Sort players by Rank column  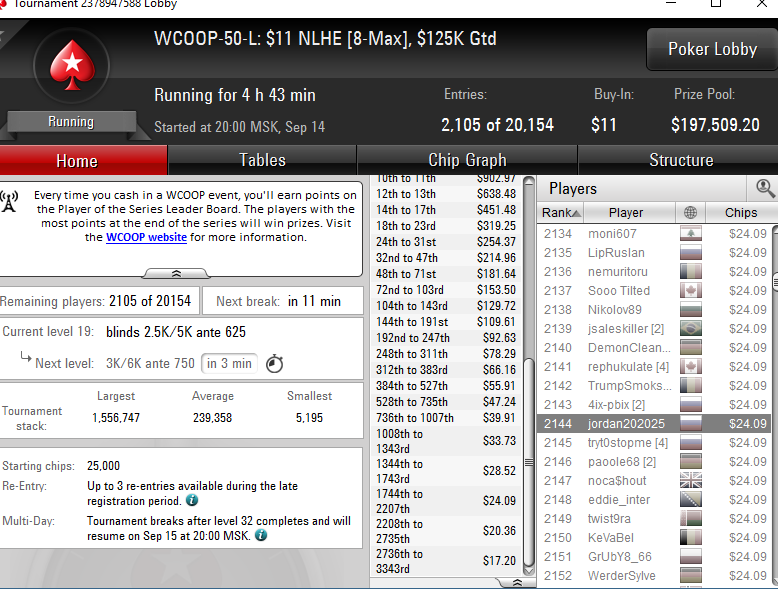[x=561, y=212]
